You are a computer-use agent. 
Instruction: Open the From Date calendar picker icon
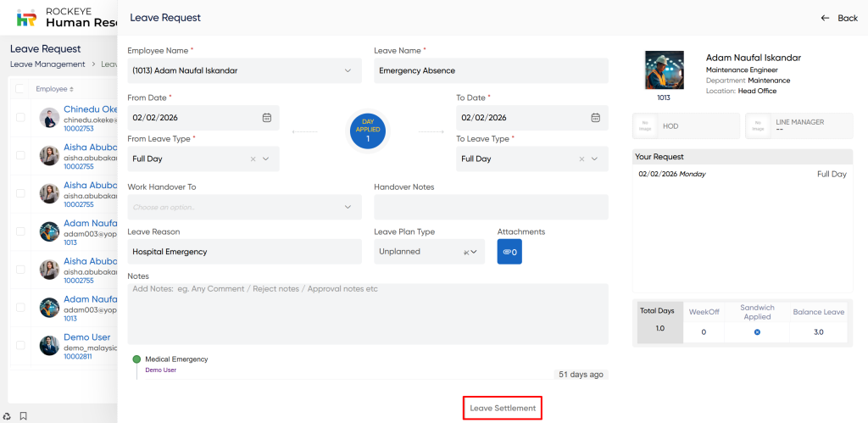266,118
